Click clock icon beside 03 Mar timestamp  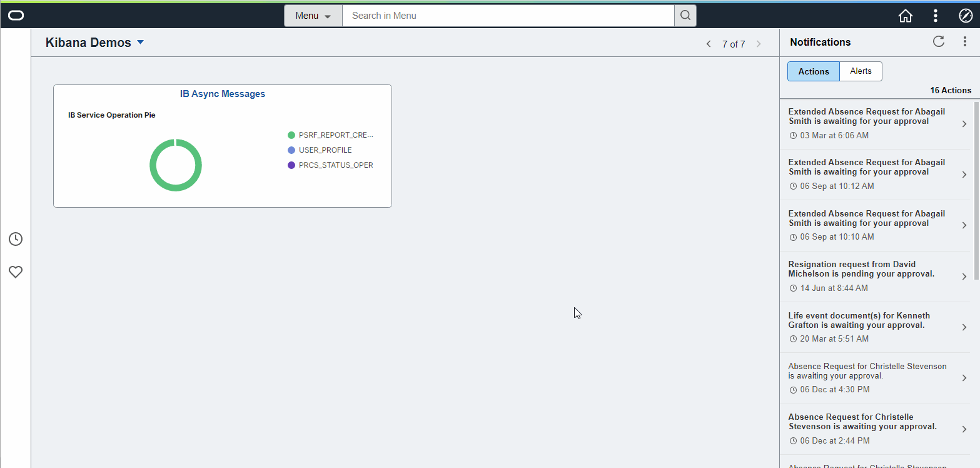pyautogui.click(x=793, y=136)
